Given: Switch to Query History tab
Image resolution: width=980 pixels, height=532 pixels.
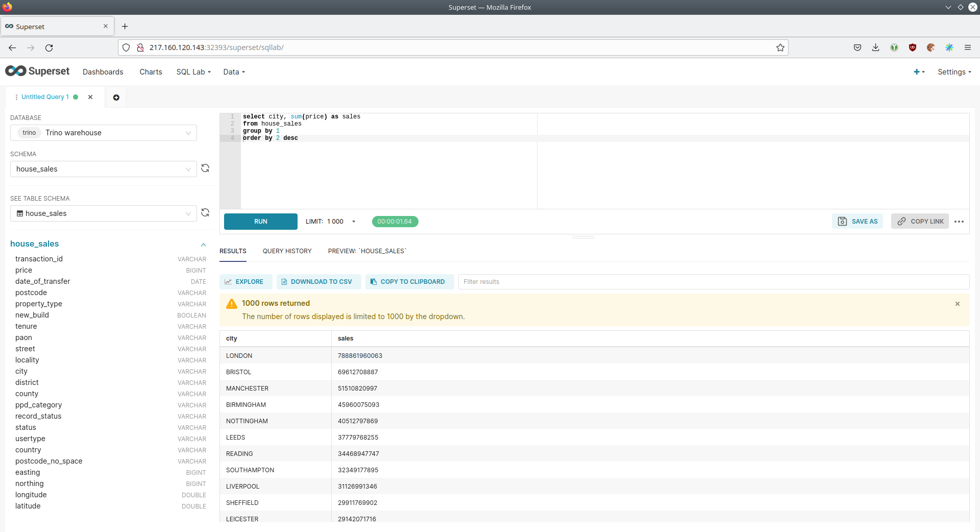Looking at the screenshot, I should tap(287, 251).
